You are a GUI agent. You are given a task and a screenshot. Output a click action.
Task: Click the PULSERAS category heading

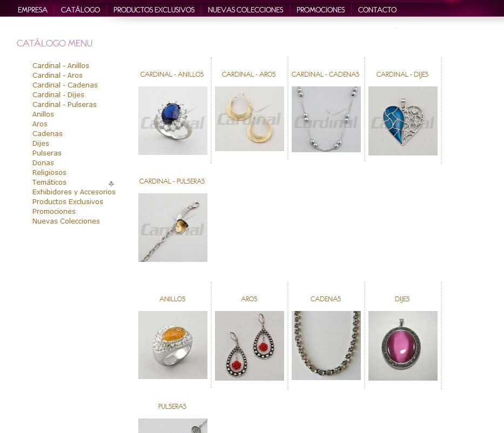[172, 407]
